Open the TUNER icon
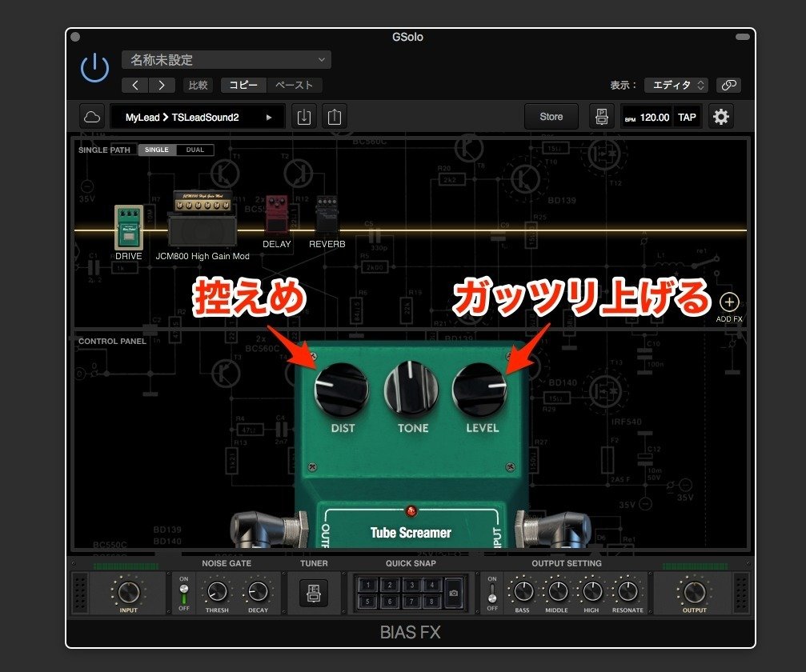 pos(314,593)
